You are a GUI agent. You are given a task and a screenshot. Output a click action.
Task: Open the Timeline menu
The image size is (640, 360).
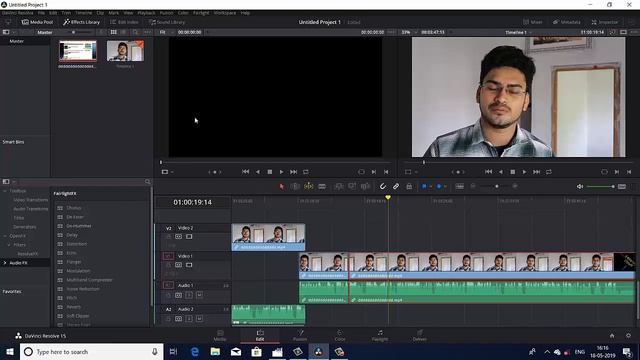coord(84,13)
